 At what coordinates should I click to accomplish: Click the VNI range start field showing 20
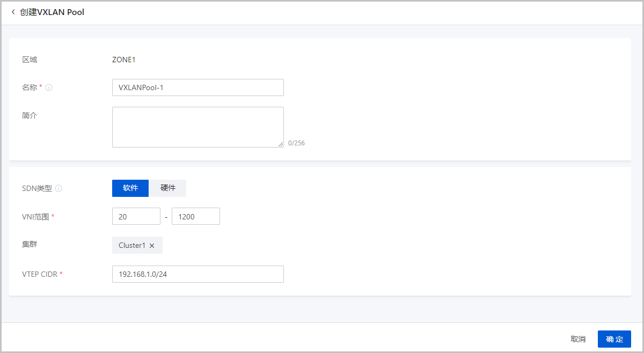pos(136,216)
